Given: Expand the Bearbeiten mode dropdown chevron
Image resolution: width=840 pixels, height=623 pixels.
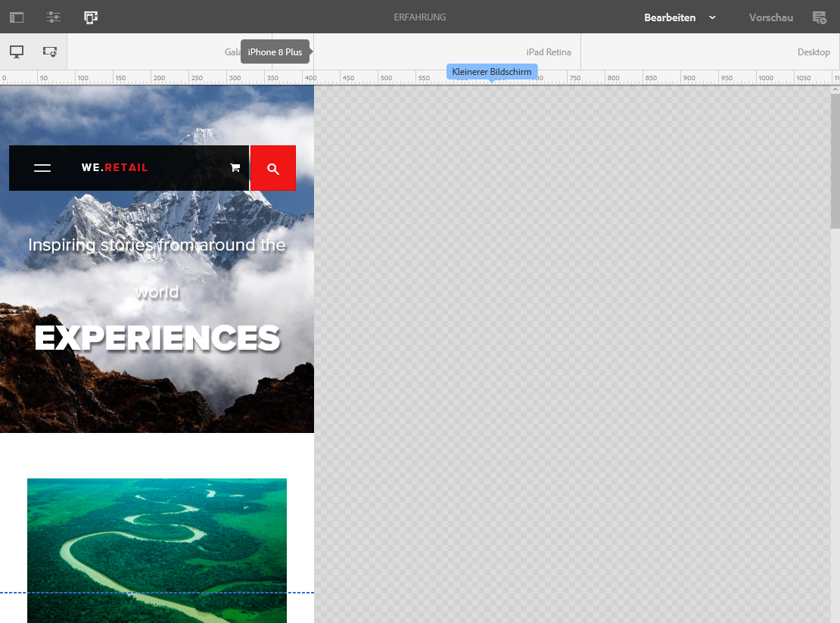Looking at the screenshot, I should (710, 17).
